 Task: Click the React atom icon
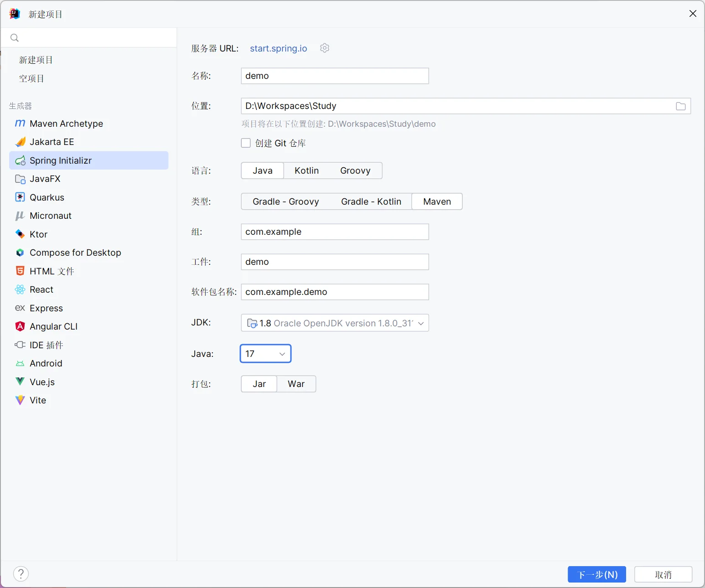click(20, 289)
